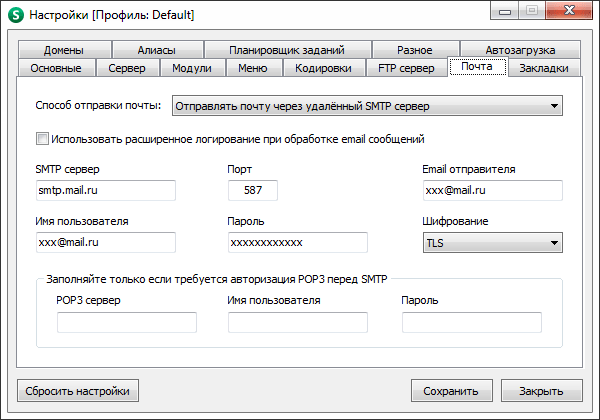Go to Планировщик заданий tab
The height and width of the screenshot is (420, 600).
pos(286,50)
